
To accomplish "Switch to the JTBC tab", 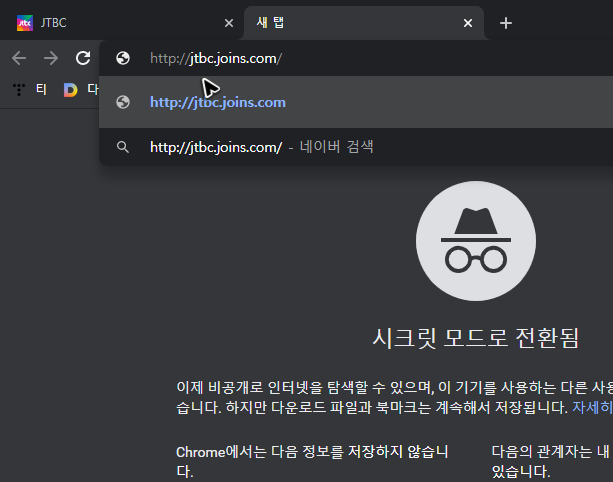I will coord(121,23).
